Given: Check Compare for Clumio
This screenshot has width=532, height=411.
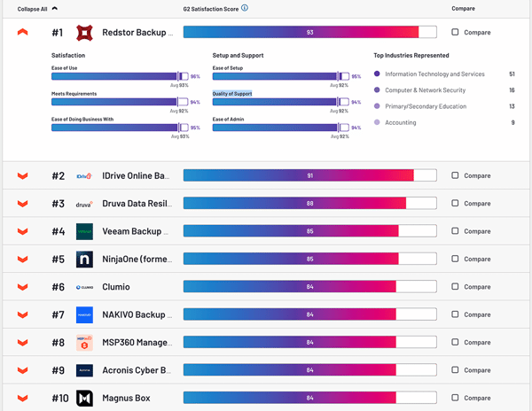Looking at the screenshot, I should click(x=455, y=286).
